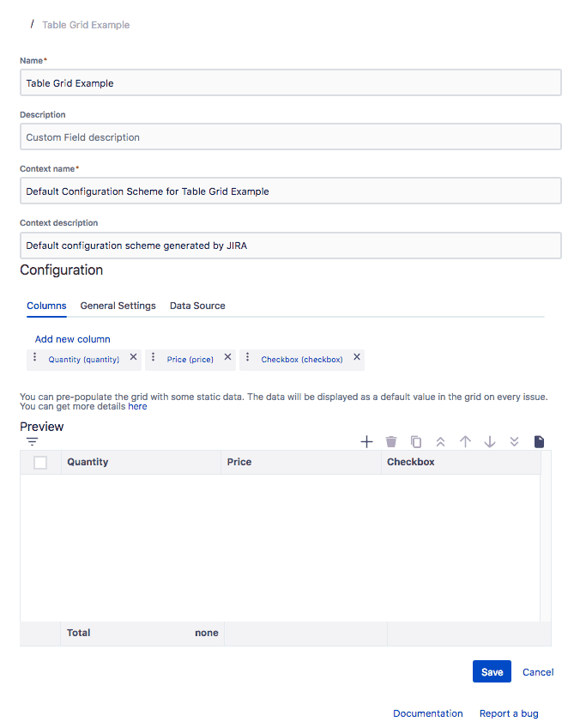
Task: Click the delete row trash icon
Action: (x=391, y=442)
